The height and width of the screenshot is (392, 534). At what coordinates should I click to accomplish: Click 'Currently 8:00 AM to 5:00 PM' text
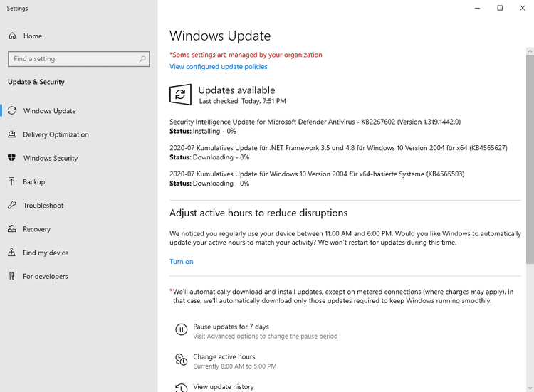pos(235,366)
